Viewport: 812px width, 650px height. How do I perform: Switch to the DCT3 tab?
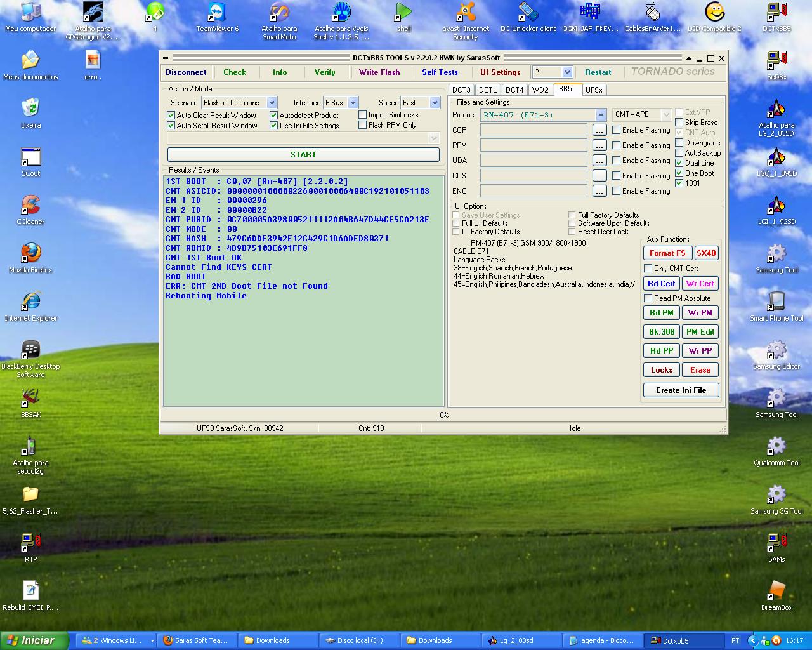pyautogui.click(x=461, y=90)
